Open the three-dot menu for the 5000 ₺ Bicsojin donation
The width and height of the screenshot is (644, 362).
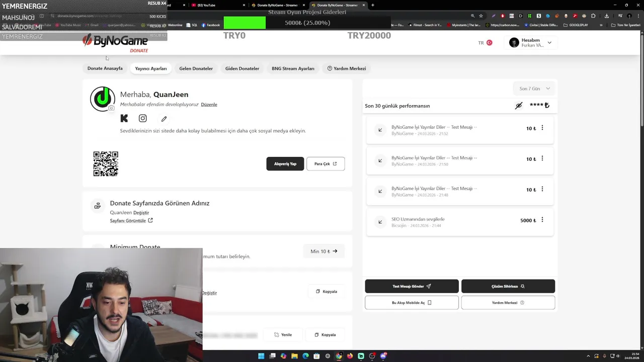(542, 220)
